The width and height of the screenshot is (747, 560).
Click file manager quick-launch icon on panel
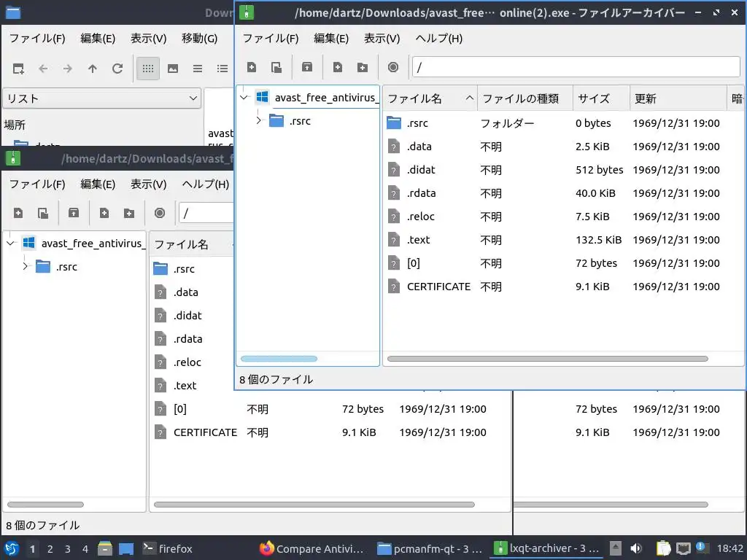[105, 548]
